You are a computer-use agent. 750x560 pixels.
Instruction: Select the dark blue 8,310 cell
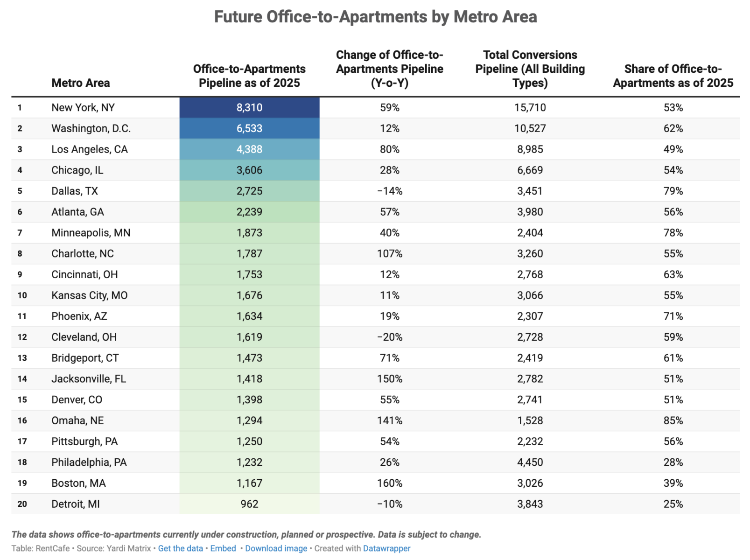coord(249,107)
